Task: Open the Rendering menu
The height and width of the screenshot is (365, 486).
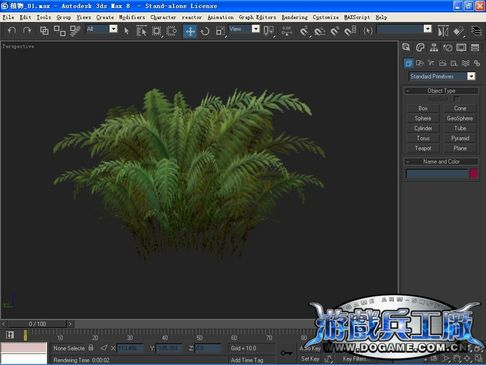Action: [x=294, y=17]
